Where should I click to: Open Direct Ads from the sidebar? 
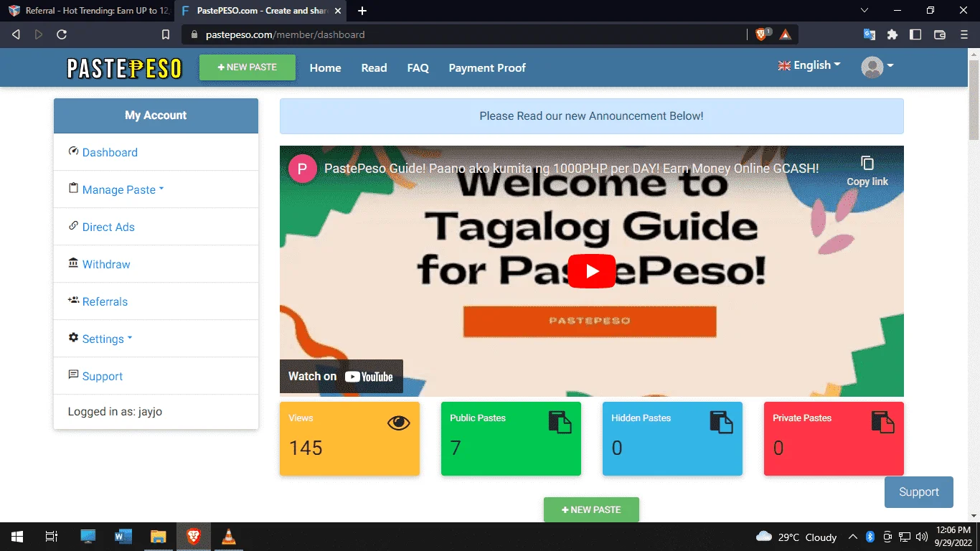coord(108,227)
